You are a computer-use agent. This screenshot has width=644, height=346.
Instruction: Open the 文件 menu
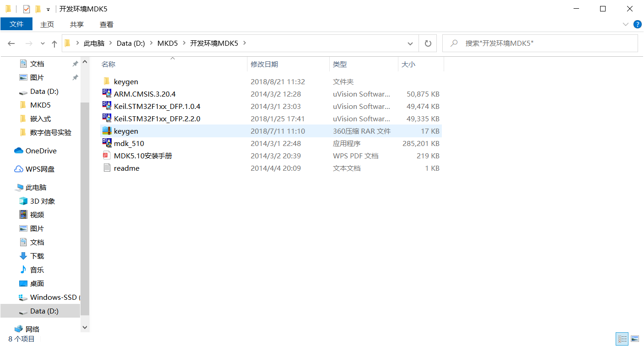(16, 24)
